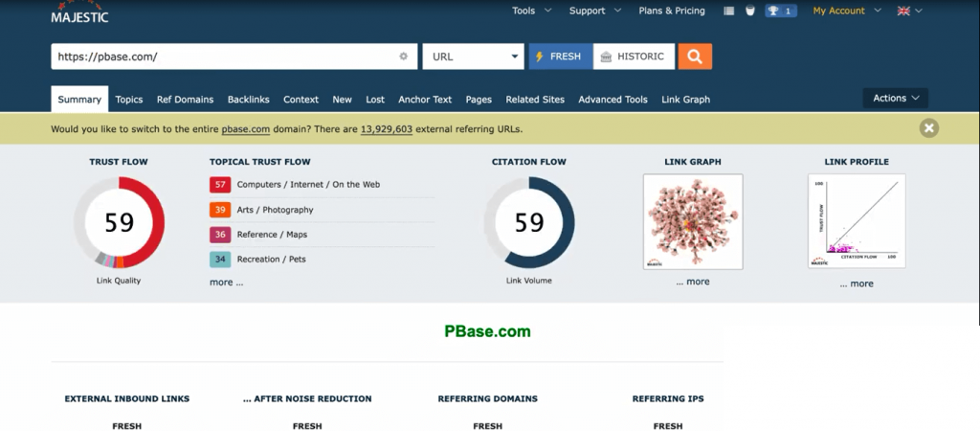Viewport: 980px width, 431px height.
Task: Click more under Topical Trust Flow
Action: pyautogui.click(x=226, y=283)
